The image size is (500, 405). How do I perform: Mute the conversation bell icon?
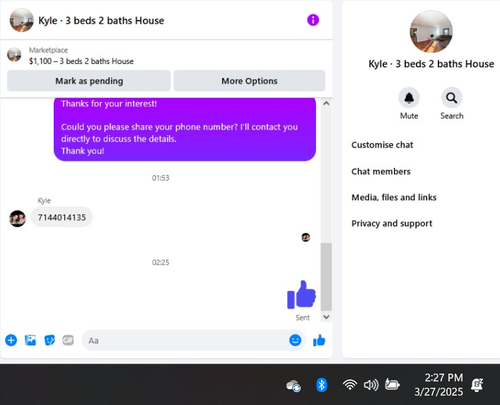coord(409,98)
